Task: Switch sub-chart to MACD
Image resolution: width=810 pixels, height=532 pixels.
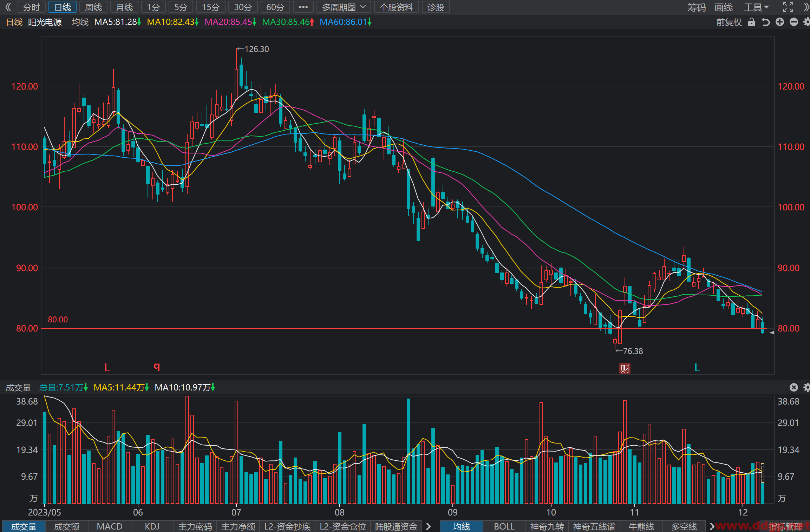Action: click(110, 526)
